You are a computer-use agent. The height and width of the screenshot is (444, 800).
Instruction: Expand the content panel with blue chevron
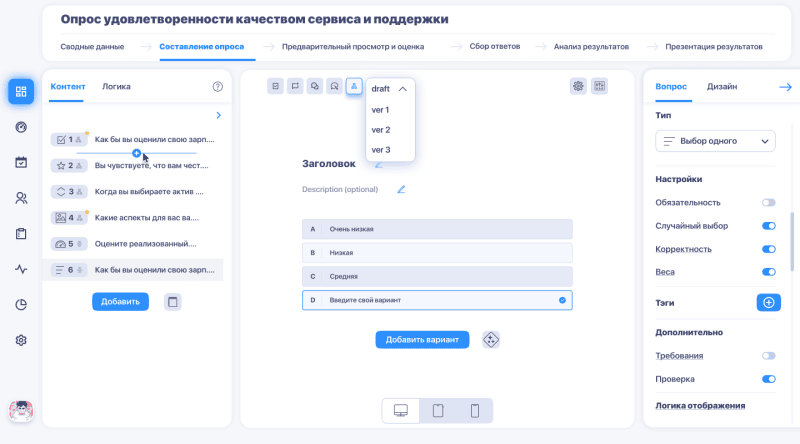click(x=218, y=115)
